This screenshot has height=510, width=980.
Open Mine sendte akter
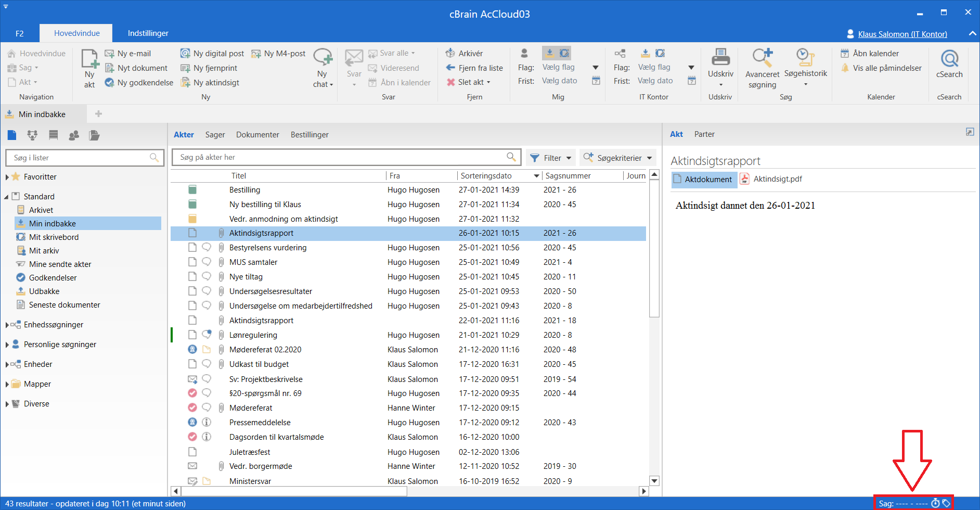point(60,264)
